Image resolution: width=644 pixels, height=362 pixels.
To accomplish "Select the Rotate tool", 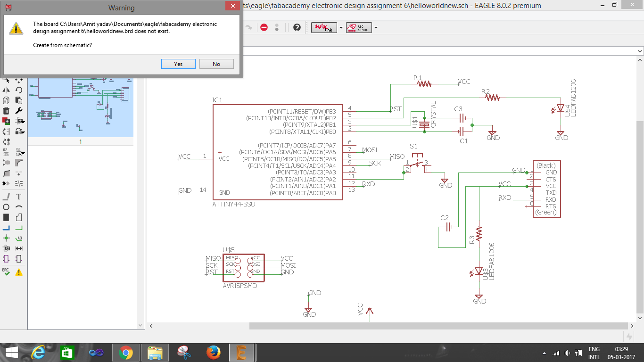I will click(19, 90).
